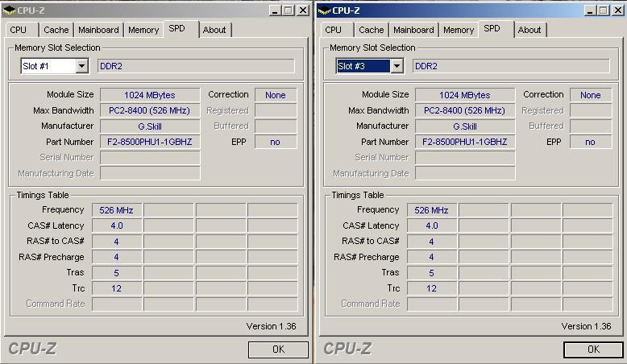Click CAS# Latency 4.0 cell in right window
627x364 pixels.
[432, 225]
